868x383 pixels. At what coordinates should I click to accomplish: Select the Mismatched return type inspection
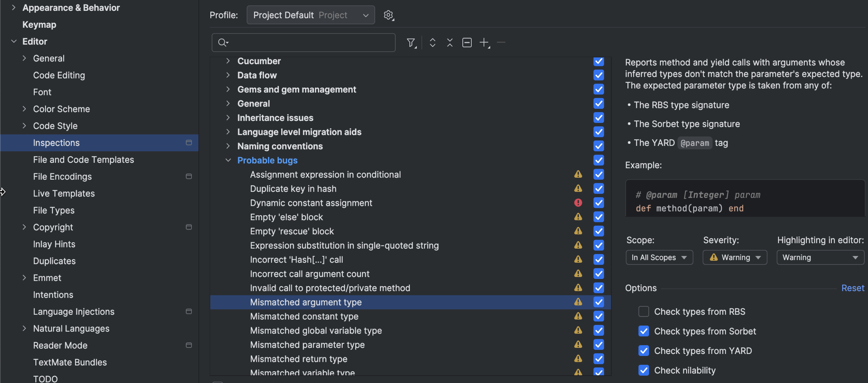pyautogui.click(x=298, y=359)
